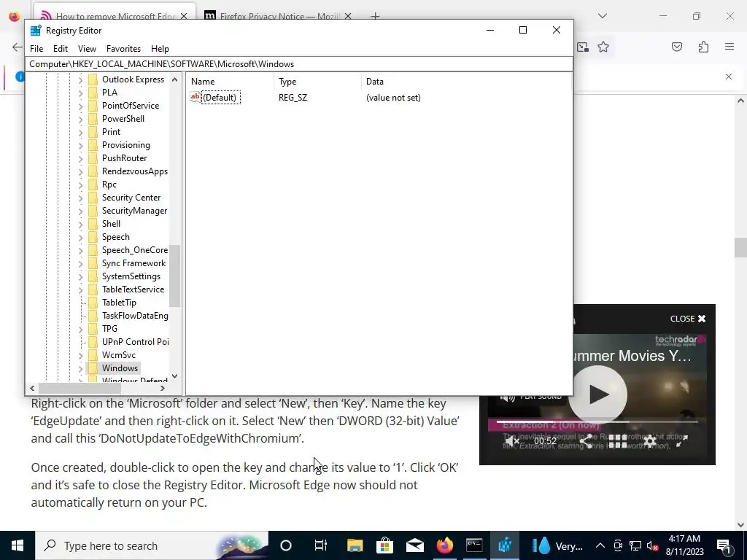Open the Edit menu in Registry Editor

[60, 49]
